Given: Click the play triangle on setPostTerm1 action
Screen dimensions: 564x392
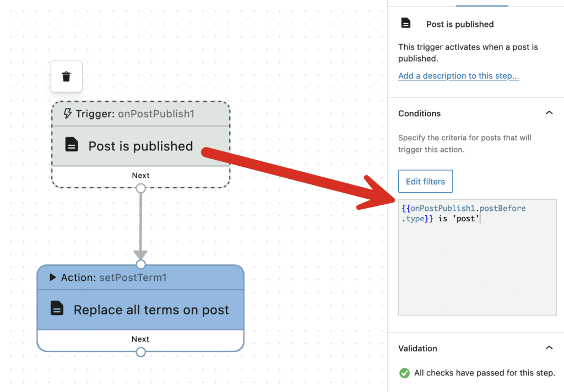Looking at the screenshot, I should [53, 277].
